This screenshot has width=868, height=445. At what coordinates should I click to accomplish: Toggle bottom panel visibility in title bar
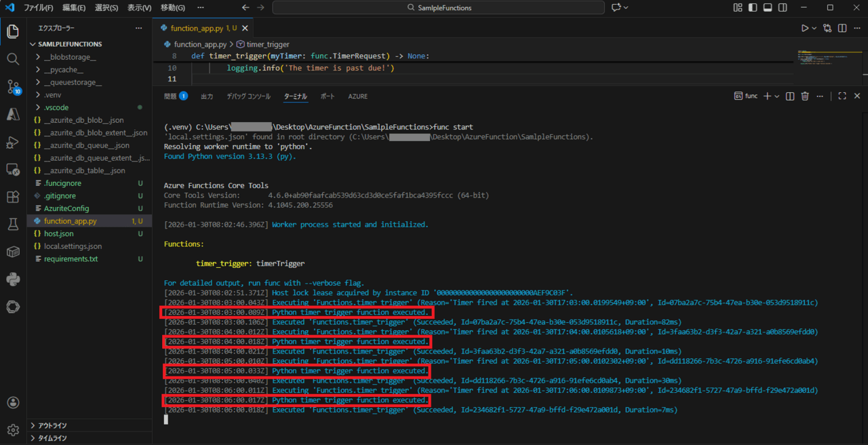(768, 7)
